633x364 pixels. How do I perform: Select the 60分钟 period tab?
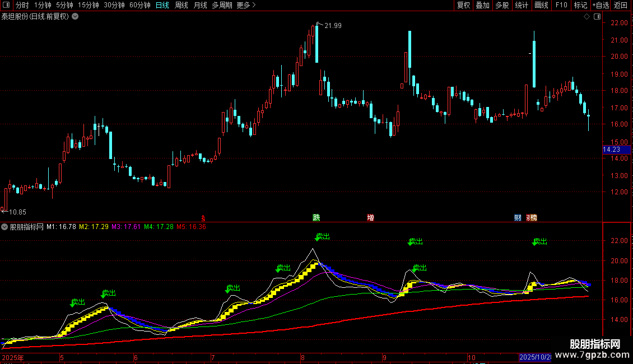[139, 5]
